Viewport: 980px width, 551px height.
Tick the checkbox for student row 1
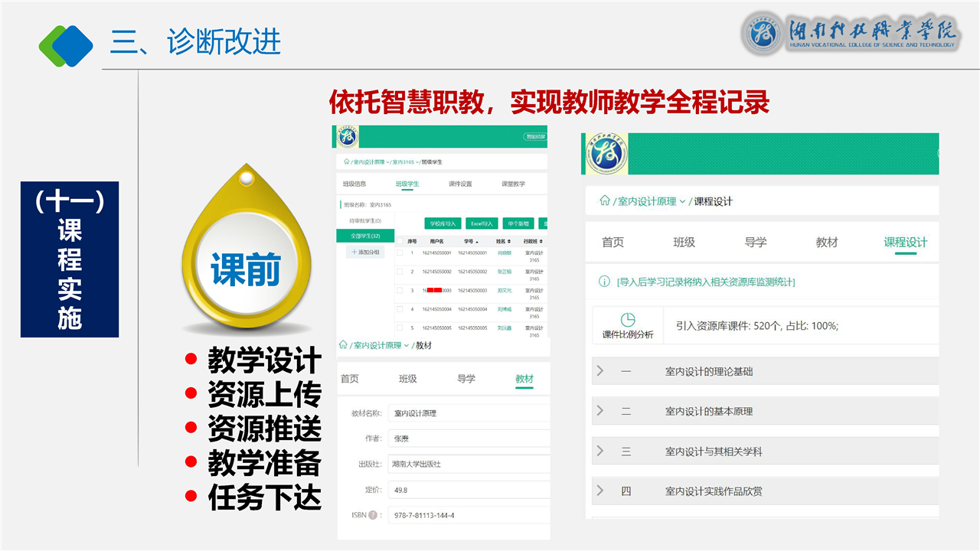coord(400,253)
